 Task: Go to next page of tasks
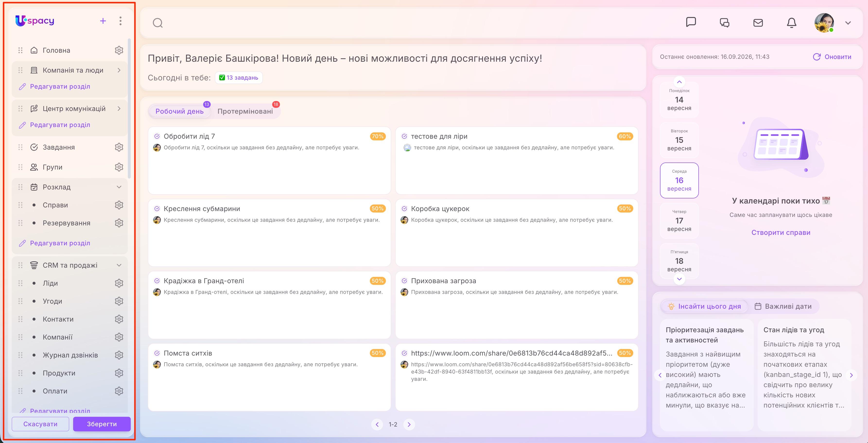click(409, 425)
